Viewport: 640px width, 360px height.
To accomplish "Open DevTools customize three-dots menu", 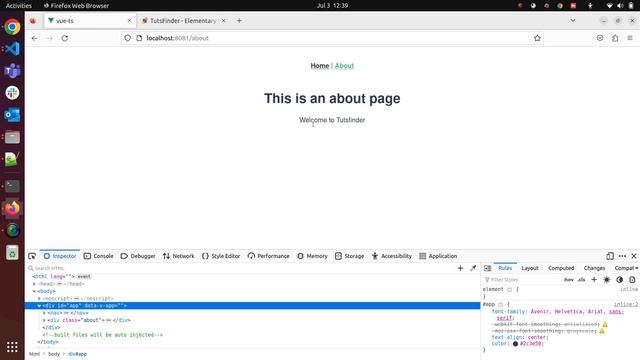I will [622, 256].
